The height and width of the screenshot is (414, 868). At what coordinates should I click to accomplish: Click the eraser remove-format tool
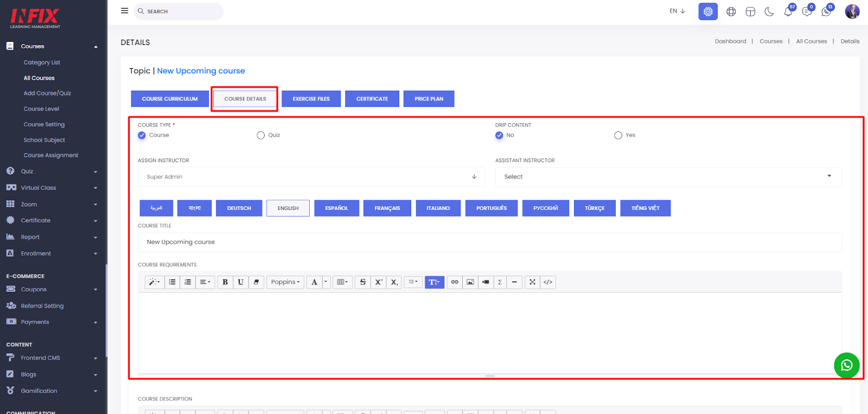[256, 282]
